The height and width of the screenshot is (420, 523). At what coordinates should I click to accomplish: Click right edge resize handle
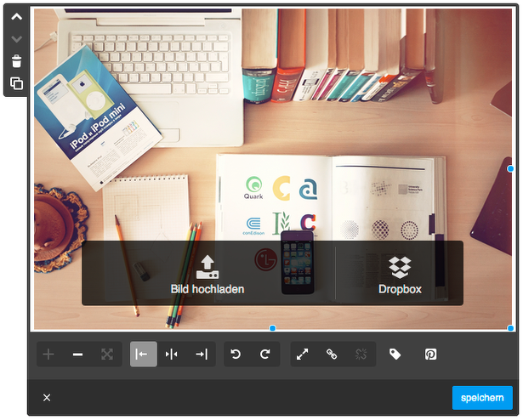(x=510, y=169)
